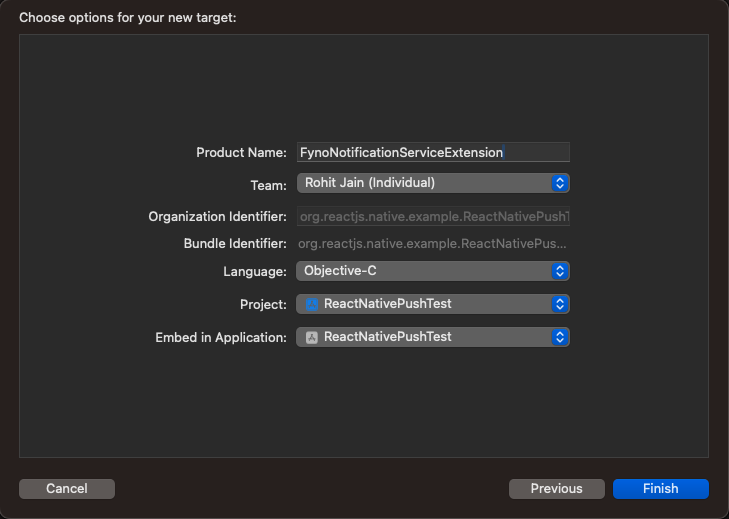Open Language dropdown via its chevron arrows
This screenshot has height=519, width=729.
click(560, 271)
